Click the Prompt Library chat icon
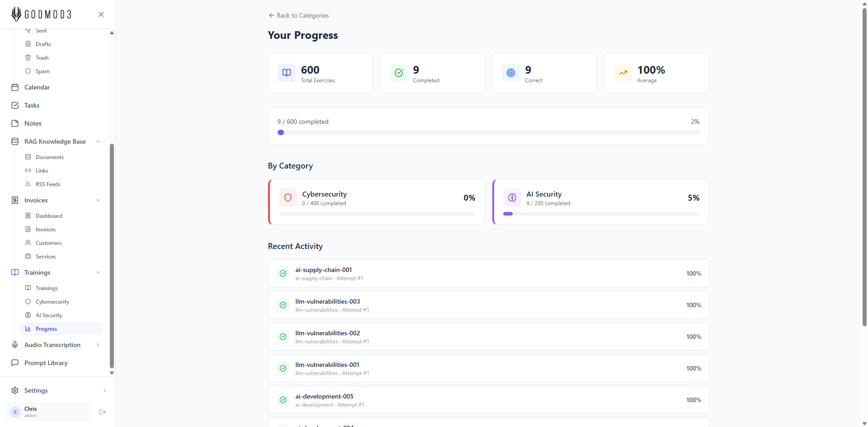The image size is (868, 427). (x=15, y=363)
